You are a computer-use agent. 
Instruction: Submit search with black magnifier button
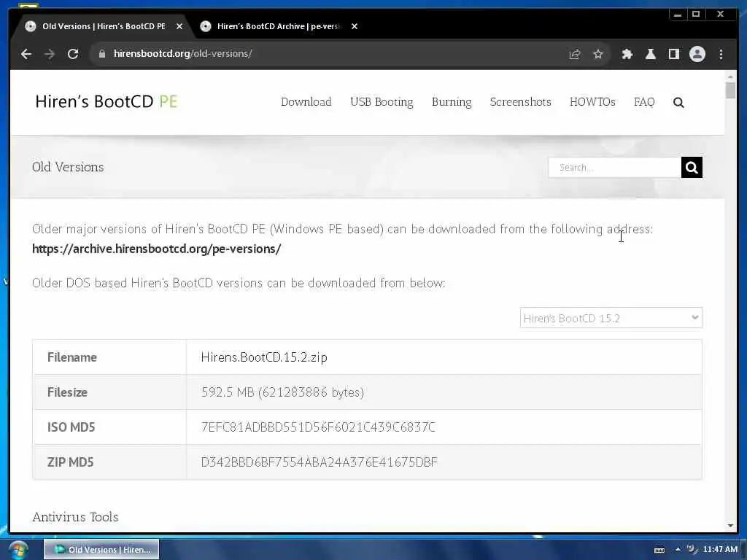[x=692, y=168]
